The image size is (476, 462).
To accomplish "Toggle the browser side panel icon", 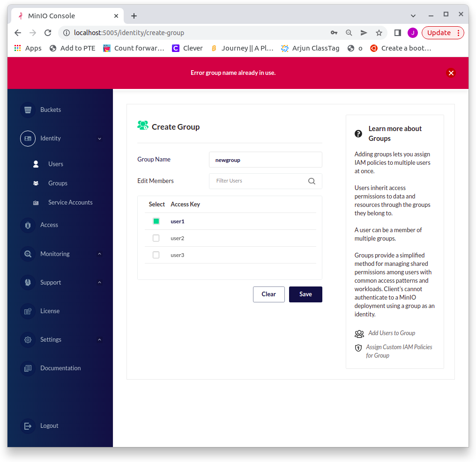I will pos(397,33).
